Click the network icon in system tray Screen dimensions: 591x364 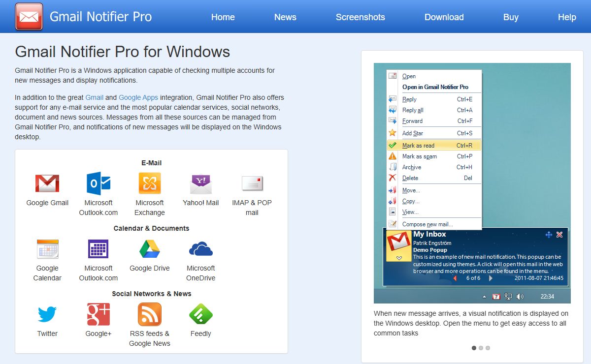pyautogui.click(x=508, y=297)
